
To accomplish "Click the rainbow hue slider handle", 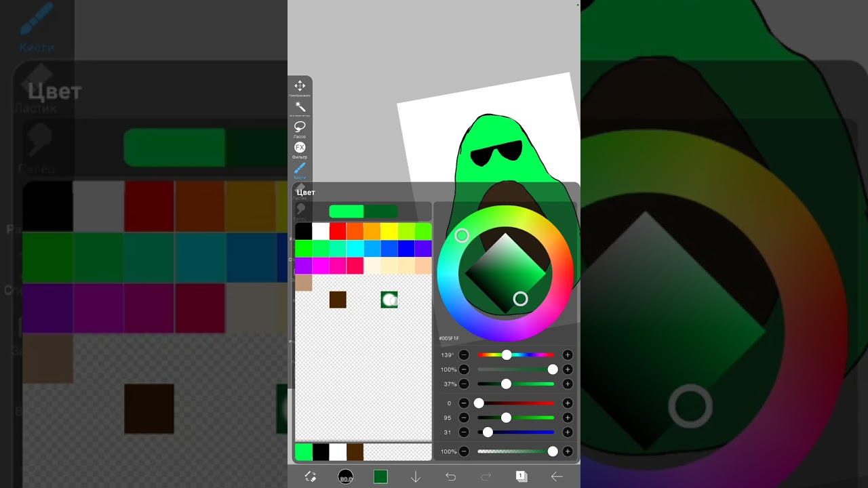I will click(x=507, y=355).
